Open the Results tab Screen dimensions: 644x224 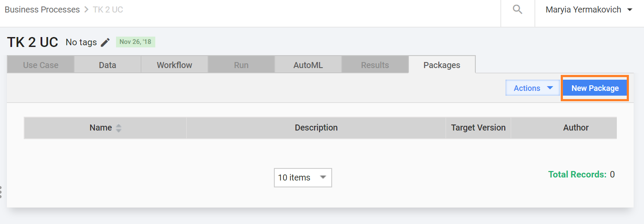(x=375, y=65)
